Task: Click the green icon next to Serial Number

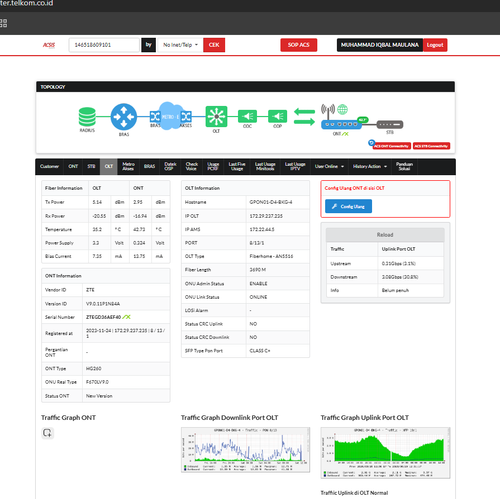Action: (126, 317)
